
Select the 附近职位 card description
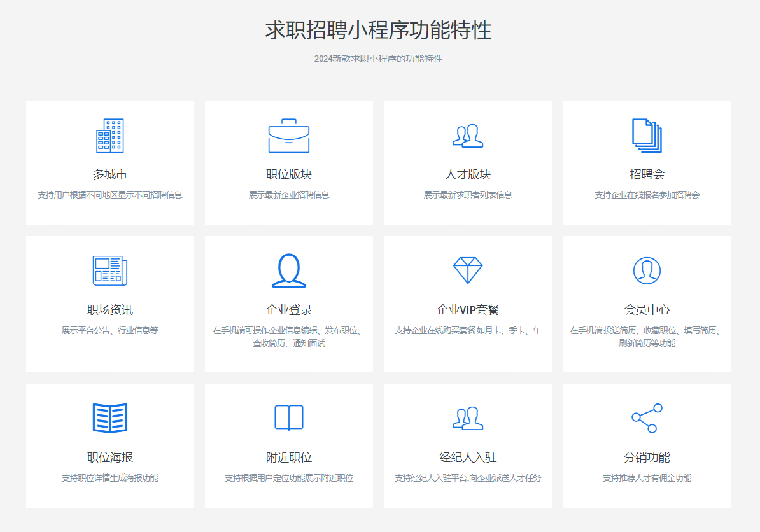coord(288,478)
